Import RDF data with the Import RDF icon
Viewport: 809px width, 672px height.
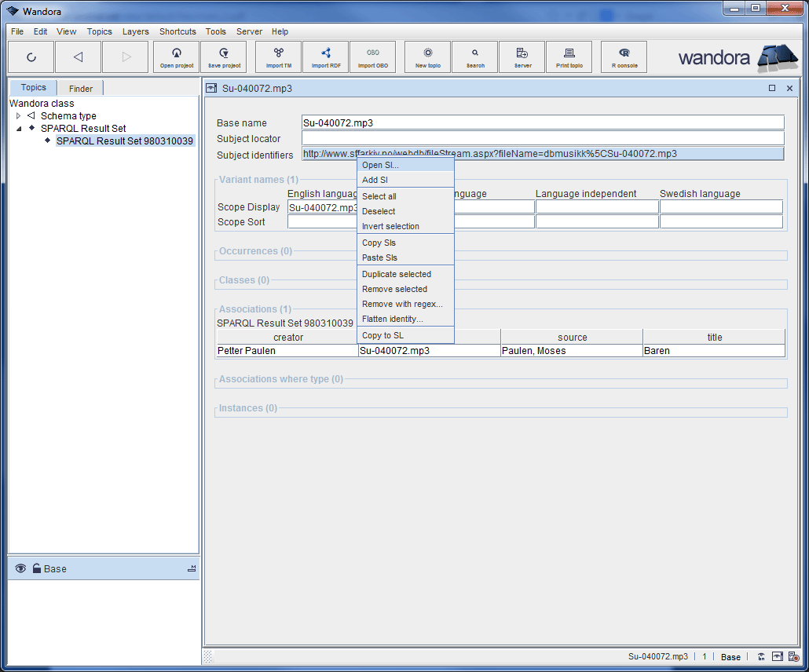coord(325,57)
